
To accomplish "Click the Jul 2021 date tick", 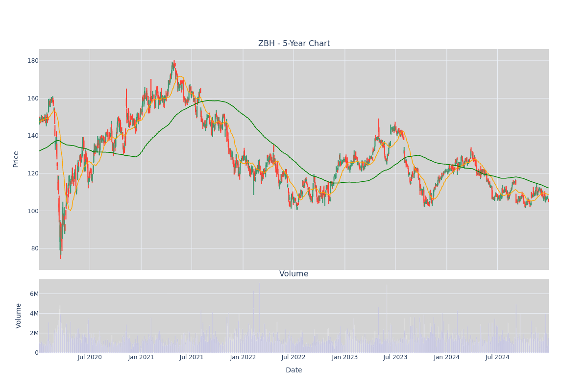I will (x=192, y=357).
